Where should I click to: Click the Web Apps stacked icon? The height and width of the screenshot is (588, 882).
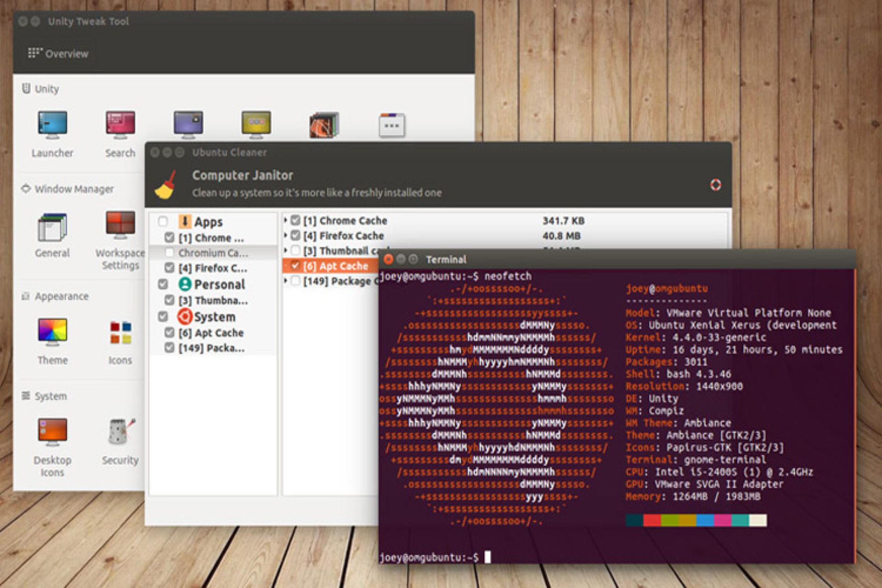[324, 124]
